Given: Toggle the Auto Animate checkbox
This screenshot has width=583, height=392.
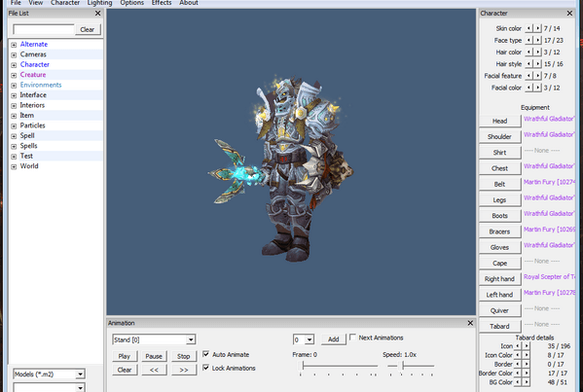Looking at the screenshot, I should click(206, 354).
